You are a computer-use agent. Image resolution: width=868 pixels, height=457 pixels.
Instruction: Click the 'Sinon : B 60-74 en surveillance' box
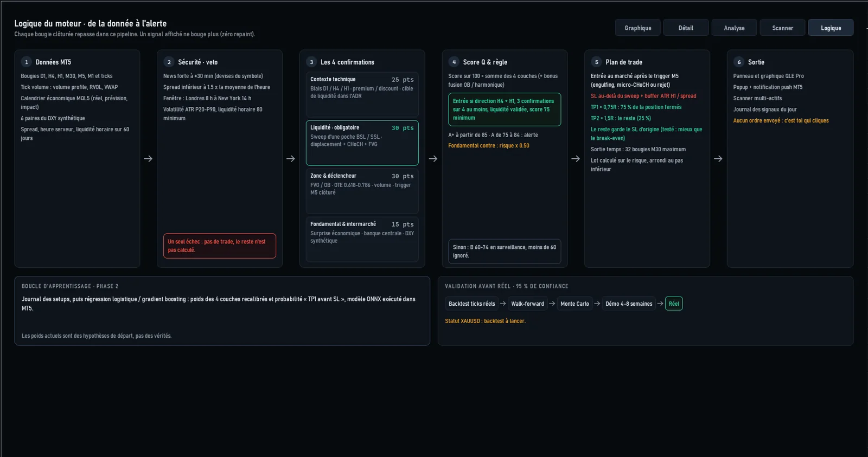tap(505, 251)
